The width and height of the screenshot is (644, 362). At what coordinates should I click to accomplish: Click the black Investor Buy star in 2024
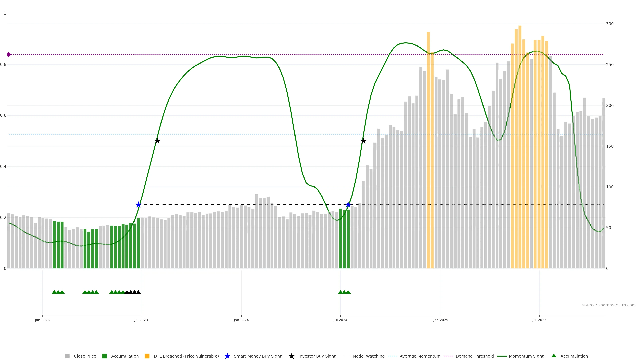tap(363, 141)
